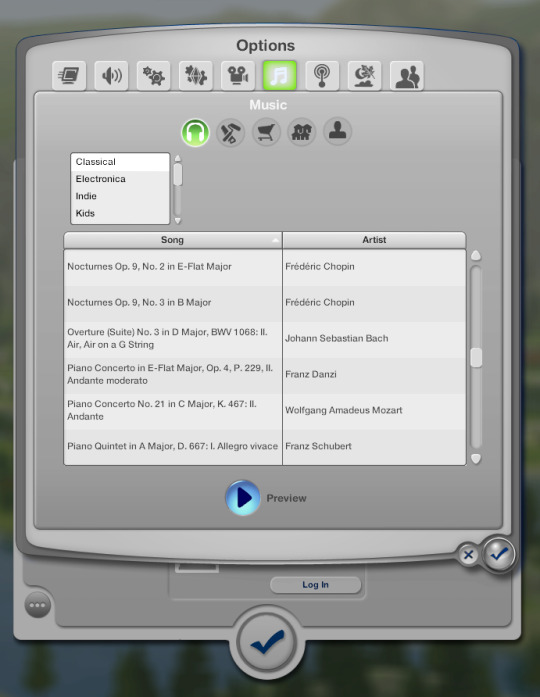The image size is (540, 697).
Task: Sort list by Artist column header
Action: coord(374,240)
